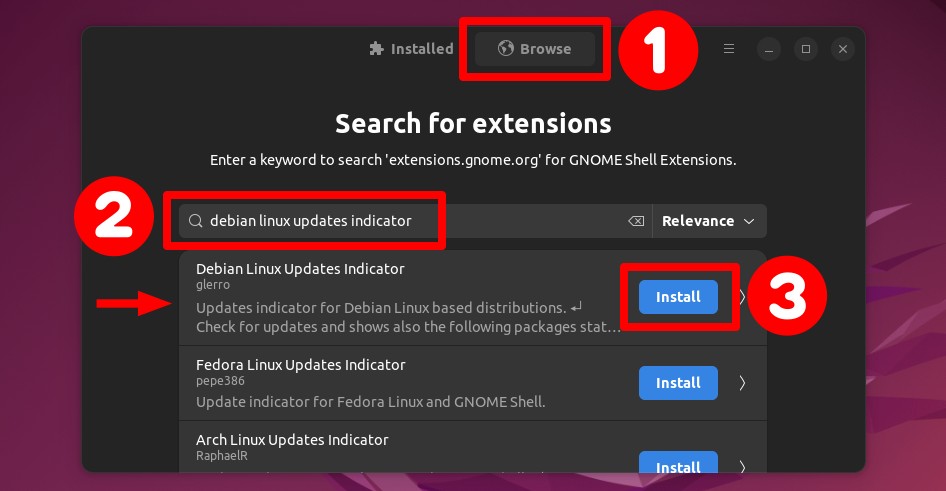Screen dimensions: 946x491
Task: Select the Debian Linux Updates Indicator result title
Action: coord(300,269)
